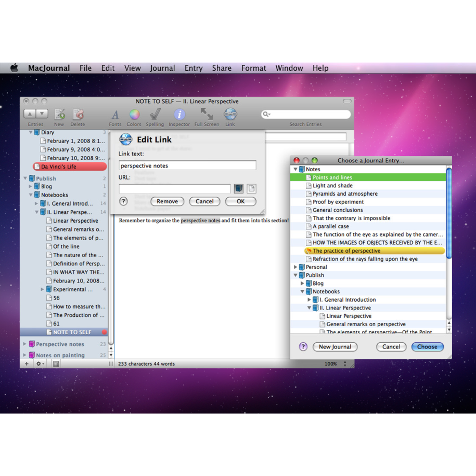Screen dimensions: 476x476
Task: Expand the Personal journal in chooser
Action: click(x=296, y=267)
